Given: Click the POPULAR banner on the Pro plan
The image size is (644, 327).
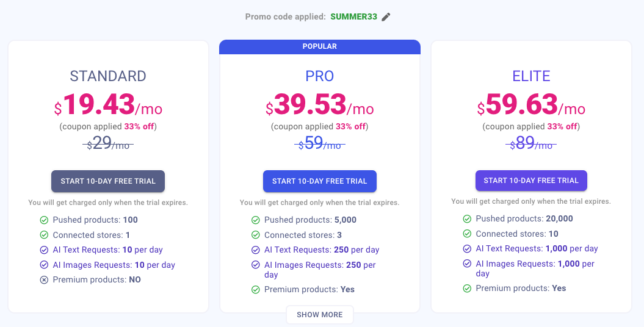Looking at the screenshot, I should click(x=320, y=46).
